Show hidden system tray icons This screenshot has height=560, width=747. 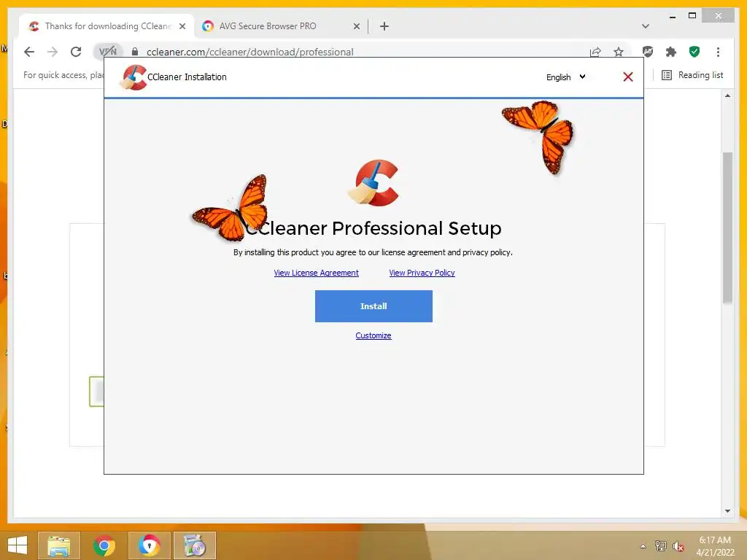pos(643,546)
